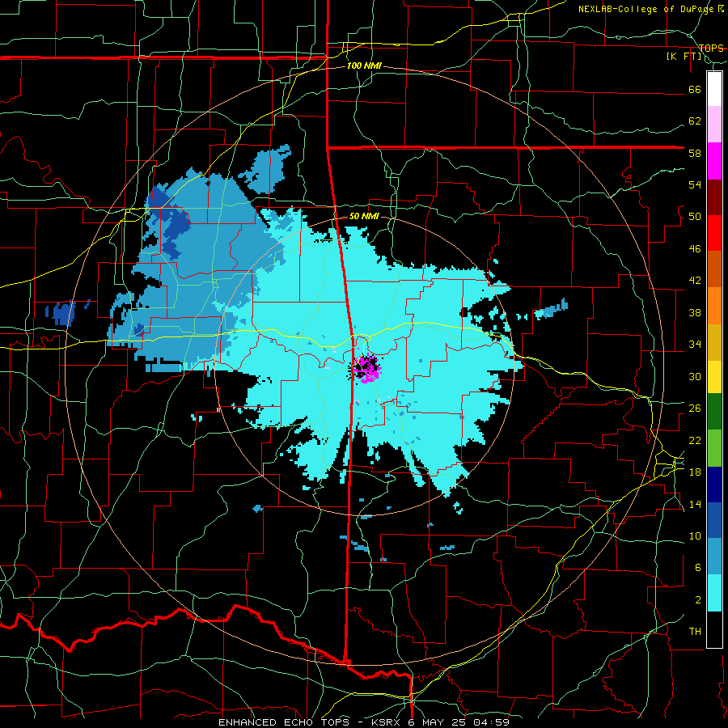Click the 62 value on the legend
The image size is (728, 728).
695,121
